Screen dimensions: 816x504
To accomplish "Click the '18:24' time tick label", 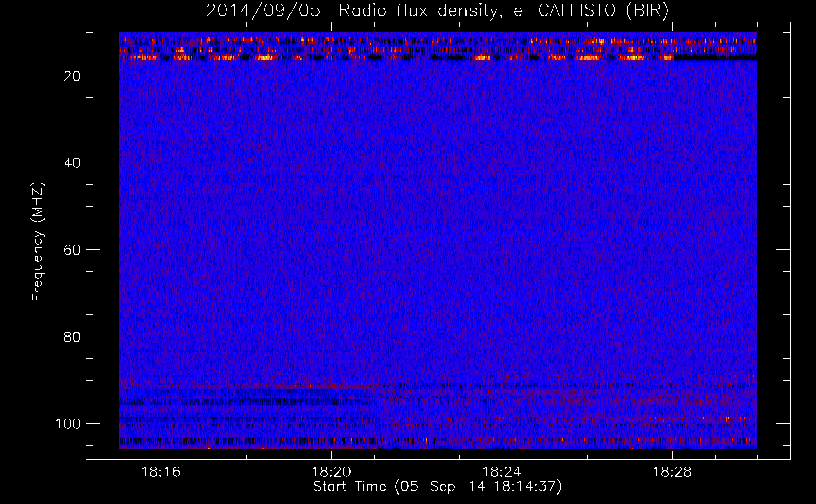I will coord(502,472).
